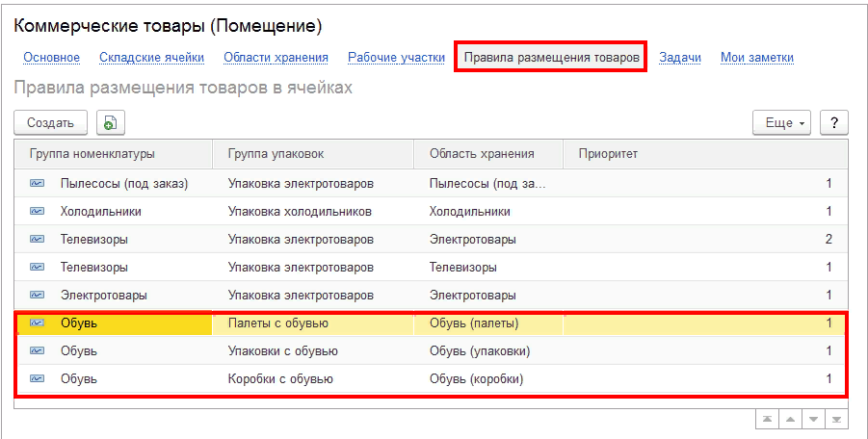This screenshot has width=868, height=439.
Task: Click the Создать button
Action: pyautogui.click(x=50, y=122)
